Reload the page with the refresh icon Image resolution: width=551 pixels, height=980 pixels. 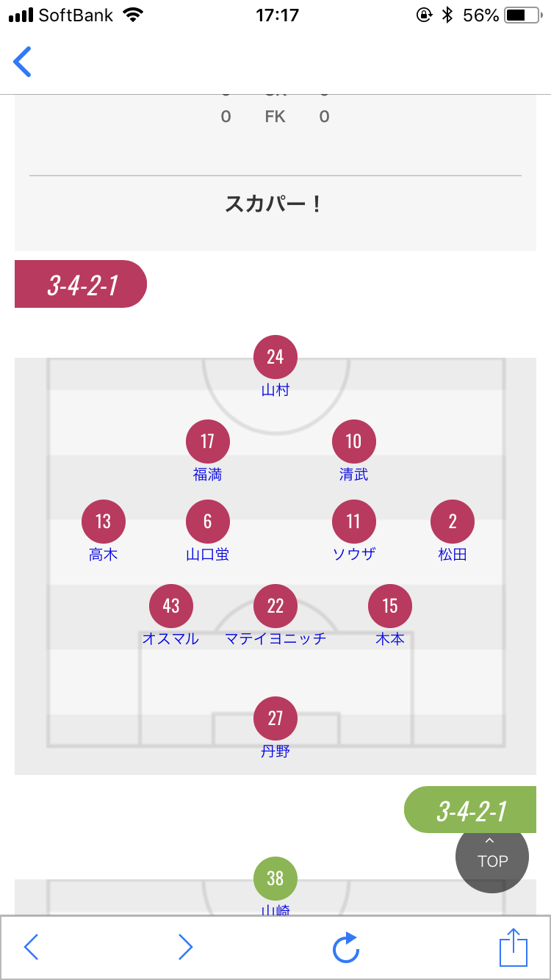tap(346, 948)
